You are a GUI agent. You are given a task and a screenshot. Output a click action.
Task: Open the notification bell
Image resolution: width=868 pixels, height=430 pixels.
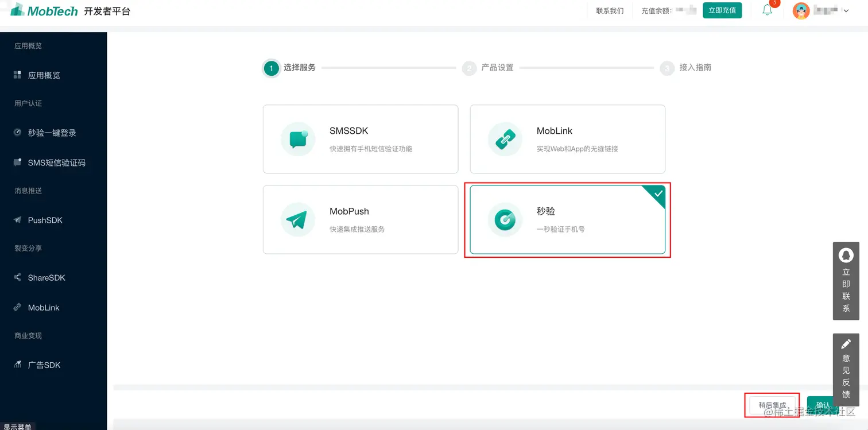768,10
